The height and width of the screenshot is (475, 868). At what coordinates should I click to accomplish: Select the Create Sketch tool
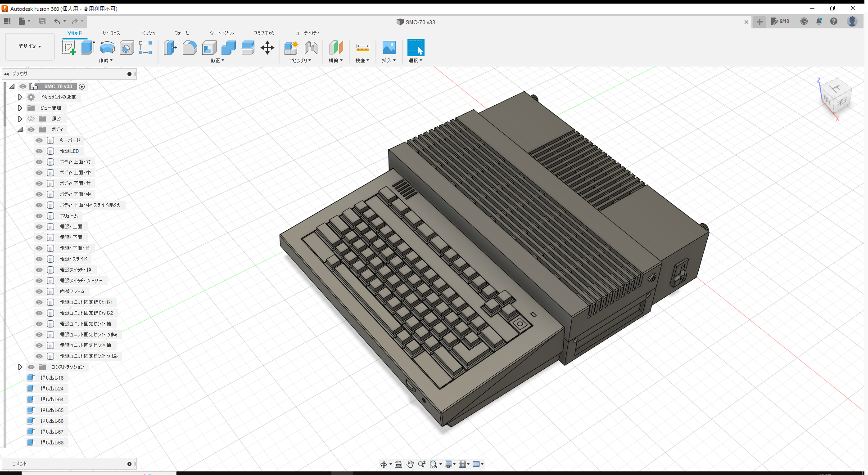pyautogui.click(x=69, y=47)
